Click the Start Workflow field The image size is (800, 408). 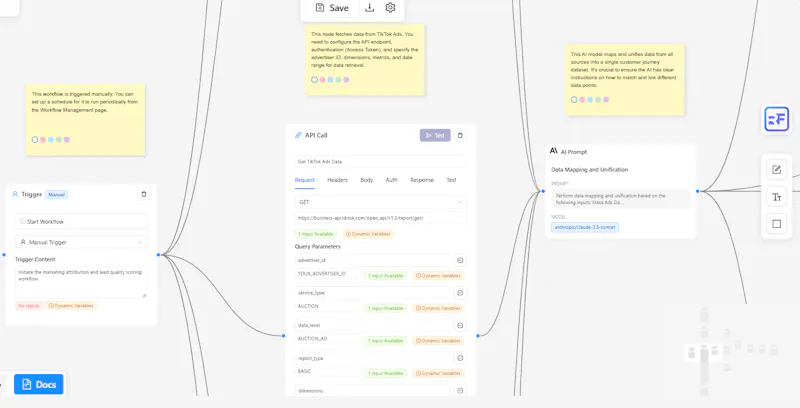click(x=81, y=222)
